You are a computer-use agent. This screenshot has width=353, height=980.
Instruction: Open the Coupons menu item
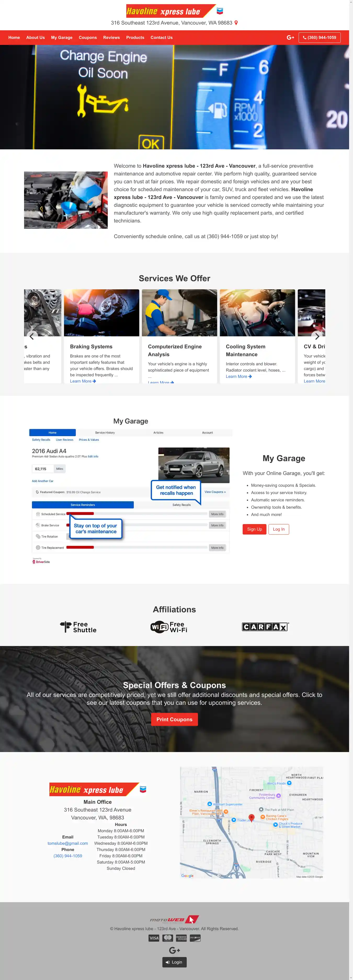tap(88, 38)
